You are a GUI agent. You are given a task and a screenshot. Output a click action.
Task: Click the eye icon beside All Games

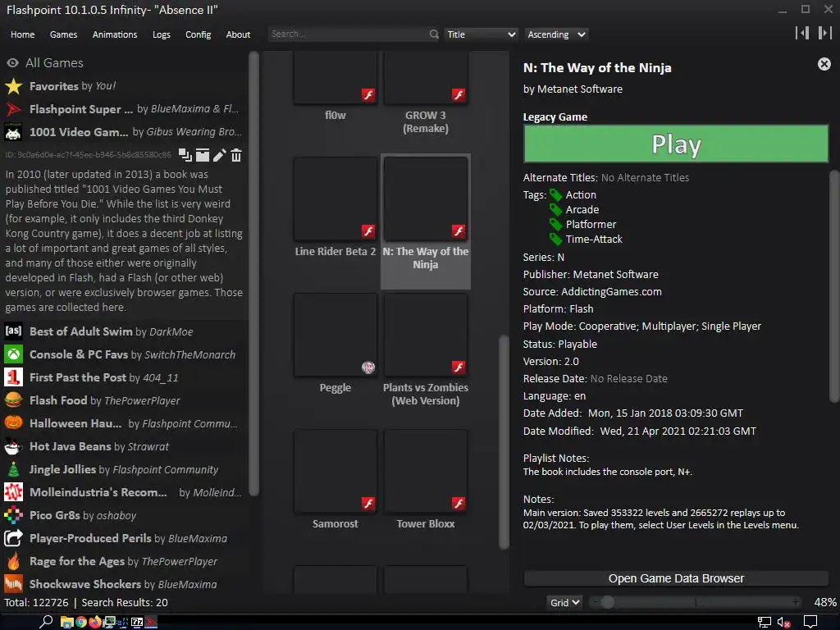point(13,62)
